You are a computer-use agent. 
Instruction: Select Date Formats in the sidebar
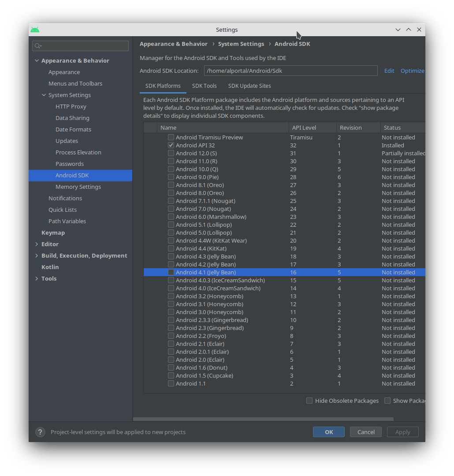tap(73, 129)
